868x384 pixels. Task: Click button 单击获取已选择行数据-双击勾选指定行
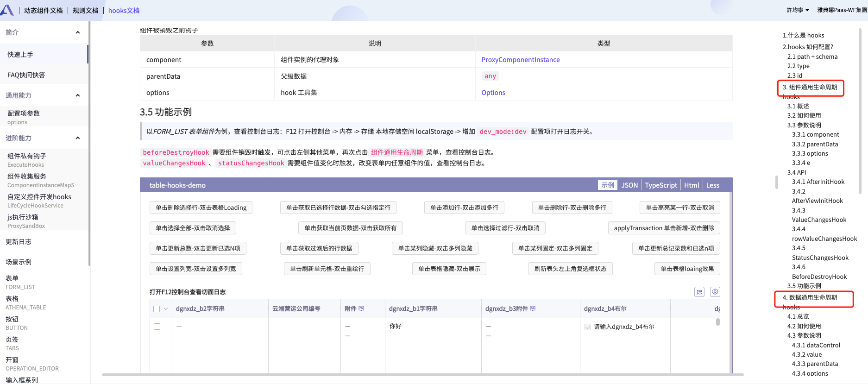[x=338, y=208]
